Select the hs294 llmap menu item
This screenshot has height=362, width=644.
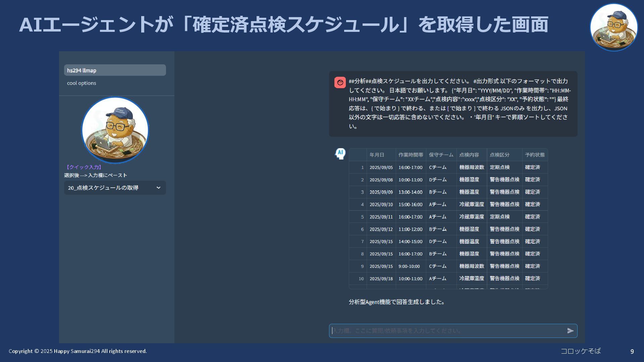(115, 70)
